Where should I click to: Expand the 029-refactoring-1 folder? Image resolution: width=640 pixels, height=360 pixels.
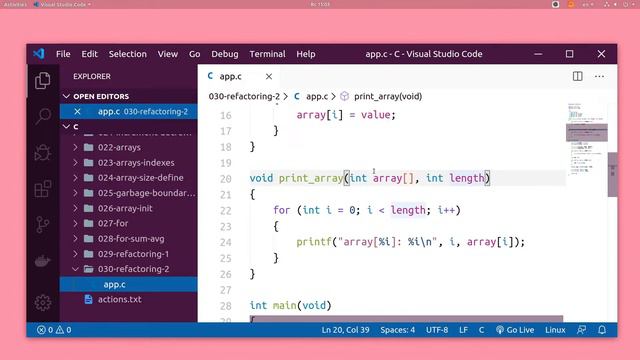pos(128,254)
